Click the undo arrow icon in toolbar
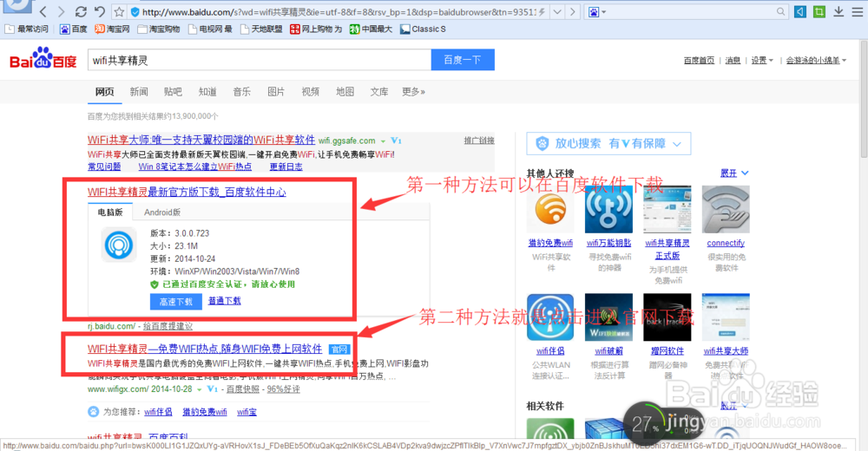 [100, 11]
